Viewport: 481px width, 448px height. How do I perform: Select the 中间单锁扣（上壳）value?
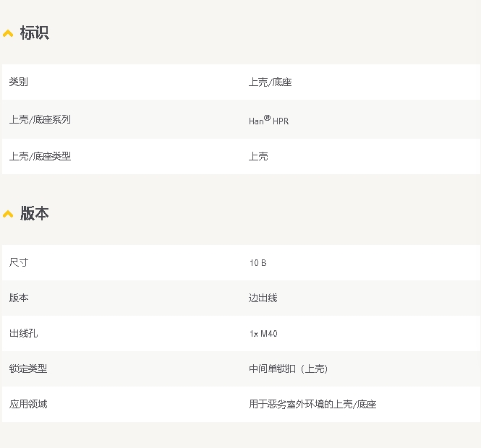[x=288, y=369]
